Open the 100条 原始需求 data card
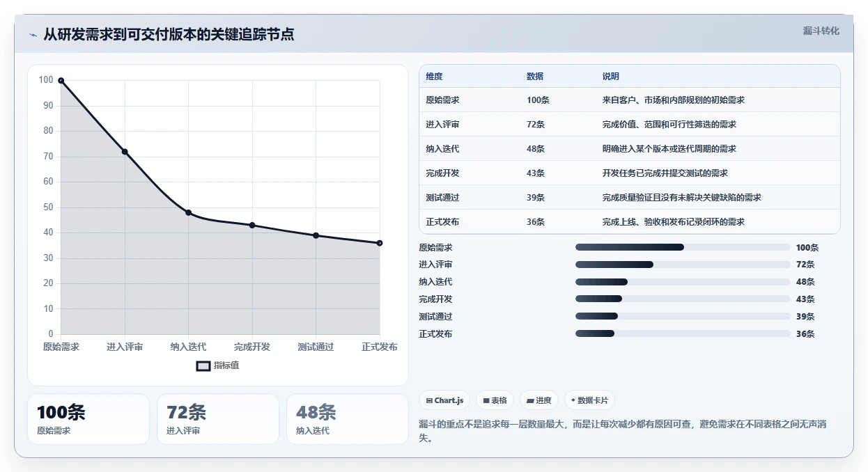868x472 pixels. (x=88, y=419)
